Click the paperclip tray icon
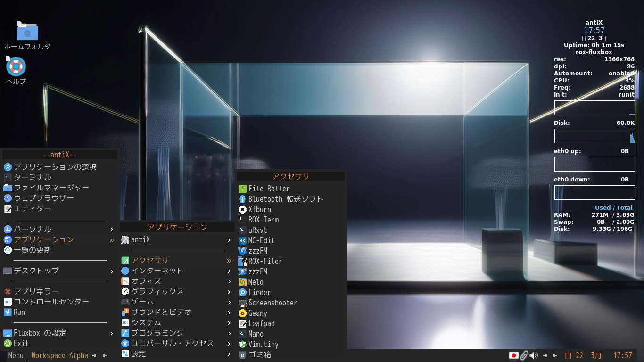644x362 pixels. (x=524, y=355)
